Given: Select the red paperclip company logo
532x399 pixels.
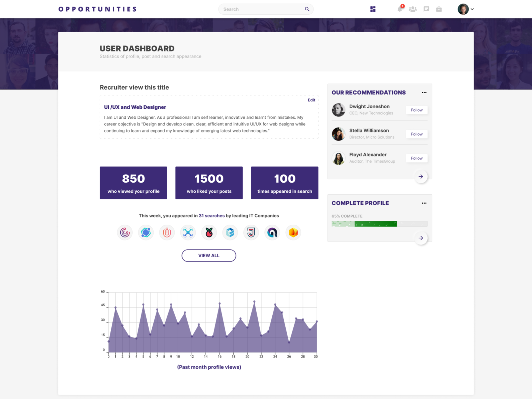Looking at the screenshot, I should (x=167, y=232).
